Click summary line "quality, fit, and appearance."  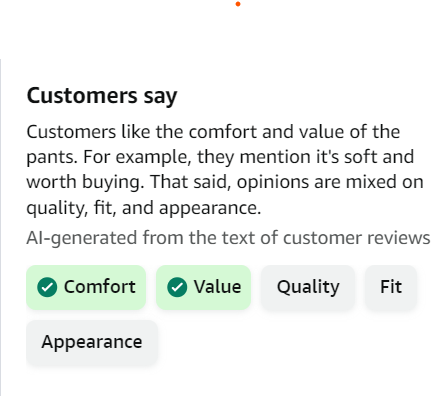pos(144,208)
